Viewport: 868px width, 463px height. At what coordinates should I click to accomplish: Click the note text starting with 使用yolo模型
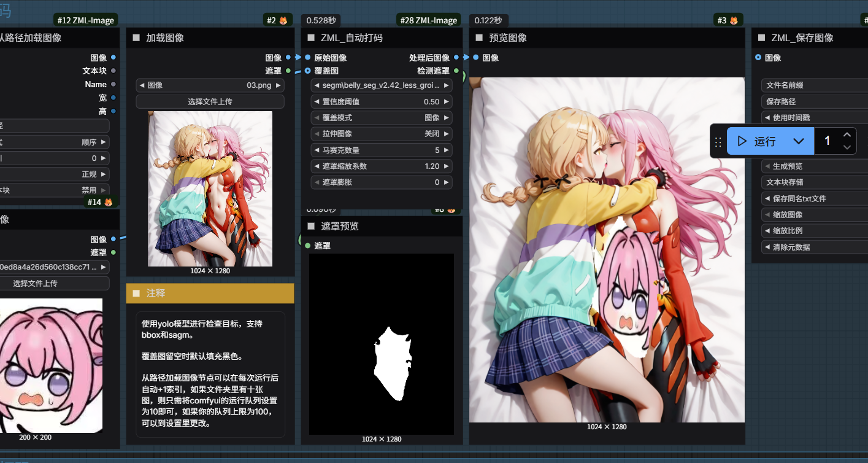point(210,375)
